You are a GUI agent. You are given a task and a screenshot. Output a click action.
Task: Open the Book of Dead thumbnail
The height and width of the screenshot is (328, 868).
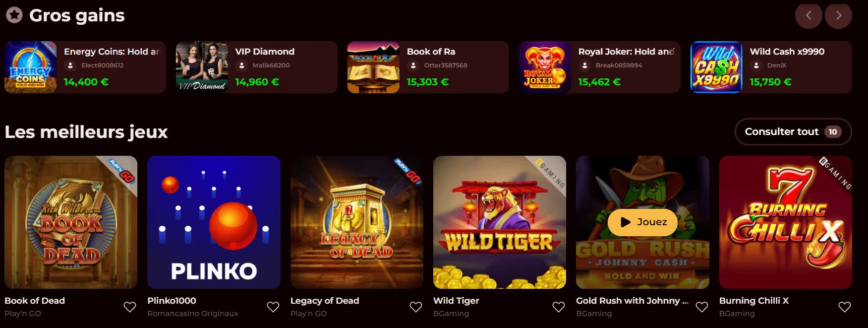(x=71, y=222)
